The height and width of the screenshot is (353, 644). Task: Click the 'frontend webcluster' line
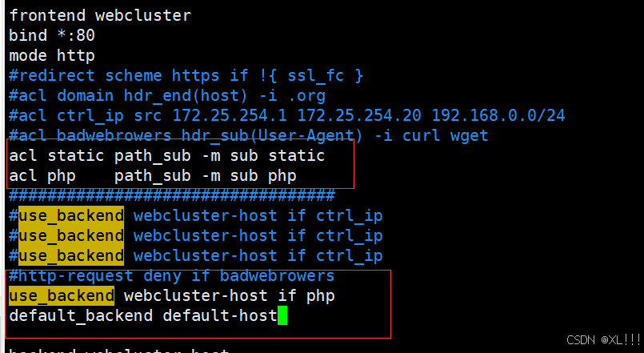point(100,16)
